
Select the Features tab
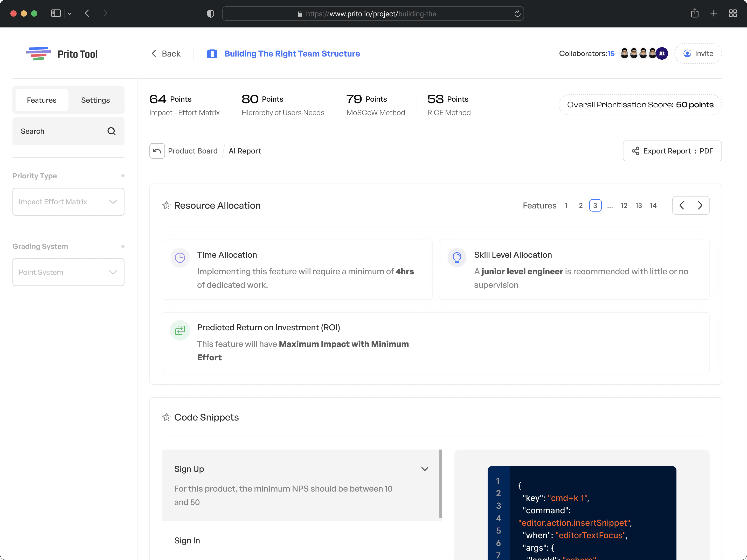(x=41, y=100)
